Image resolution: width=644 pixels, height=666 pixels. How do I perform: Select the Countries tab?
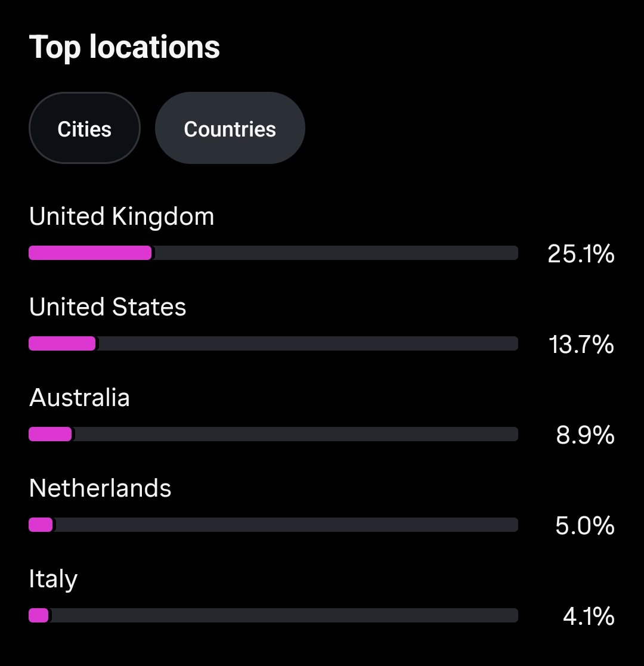click(230, 129)
